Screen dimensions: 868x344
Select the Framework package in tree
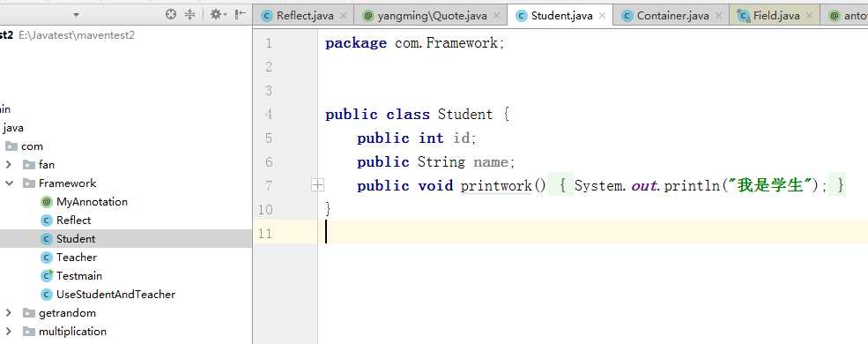[x=67, y=183]
